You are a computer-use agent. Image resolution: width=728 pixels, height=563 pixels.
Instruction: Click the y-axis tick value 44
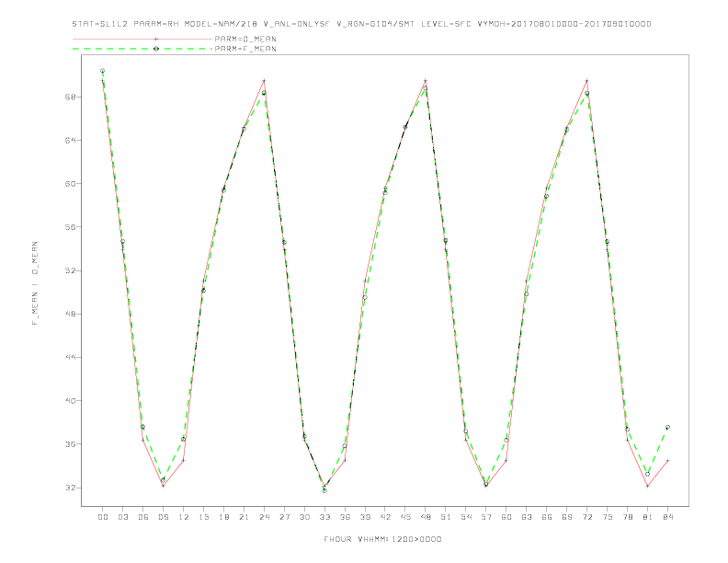click(x=71, y=357)
